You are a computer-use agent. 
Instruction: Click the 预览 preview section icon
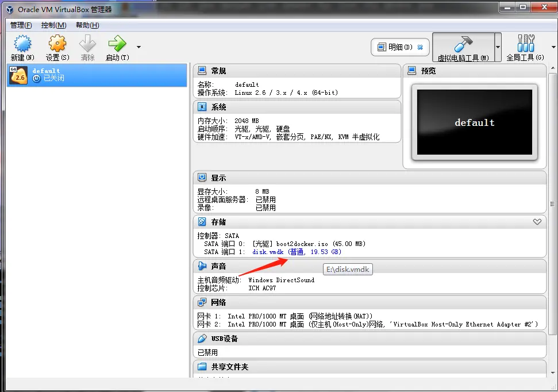point(411,71)
